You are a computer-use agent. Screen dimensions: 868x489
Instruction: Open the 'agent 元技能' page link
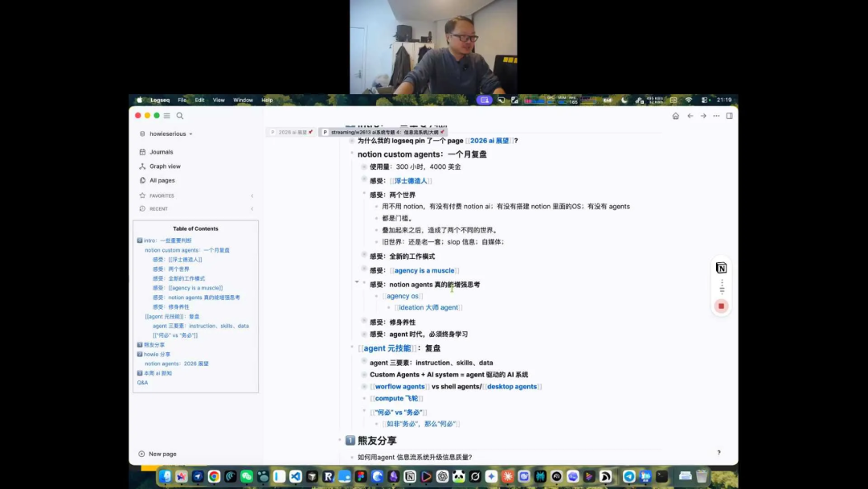point(387,348)
